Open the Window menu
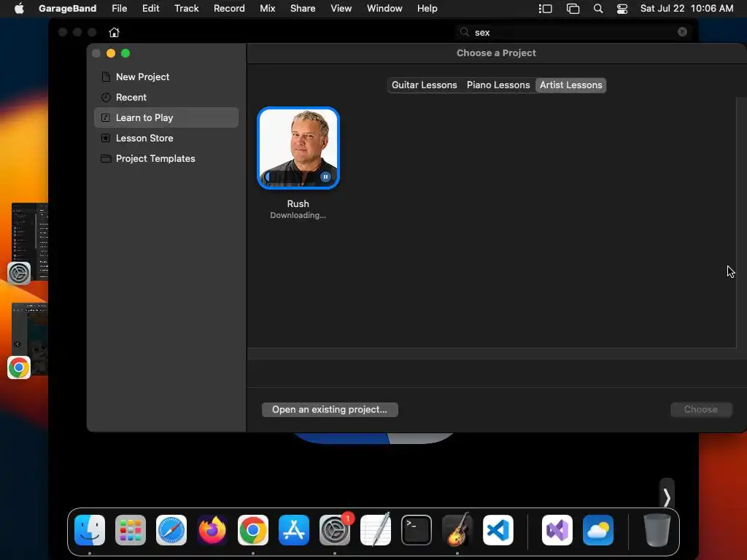This screenshot has width=747, height=560. point(384,9)
